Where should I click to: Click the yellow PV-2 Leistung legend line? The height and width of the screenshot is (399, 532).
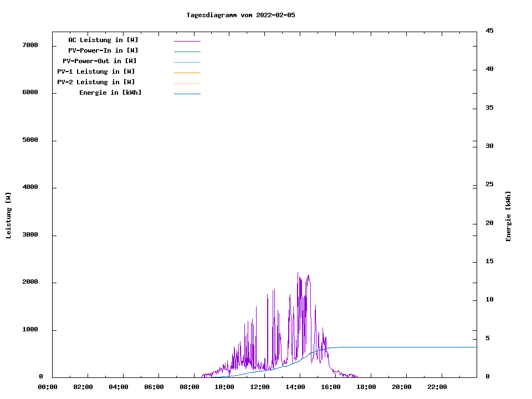[187, 83]
